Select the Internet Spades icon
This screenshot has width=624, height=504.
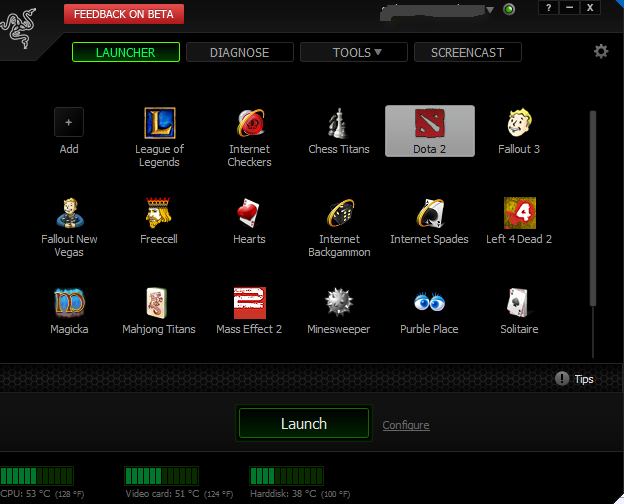pos(430,213)
